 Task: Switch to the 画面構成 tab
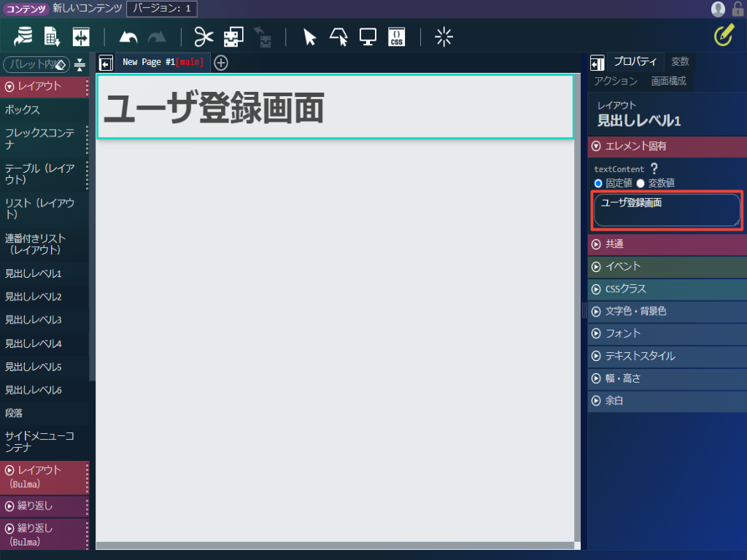(x=668, y=81)
